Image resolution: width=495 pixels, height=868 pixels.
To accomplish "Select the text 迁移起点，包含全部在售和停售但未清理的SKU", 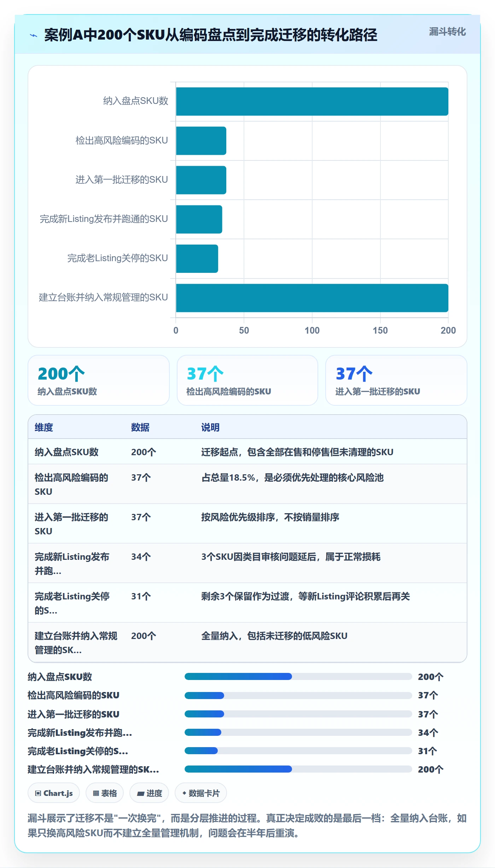I will [297, 452].
